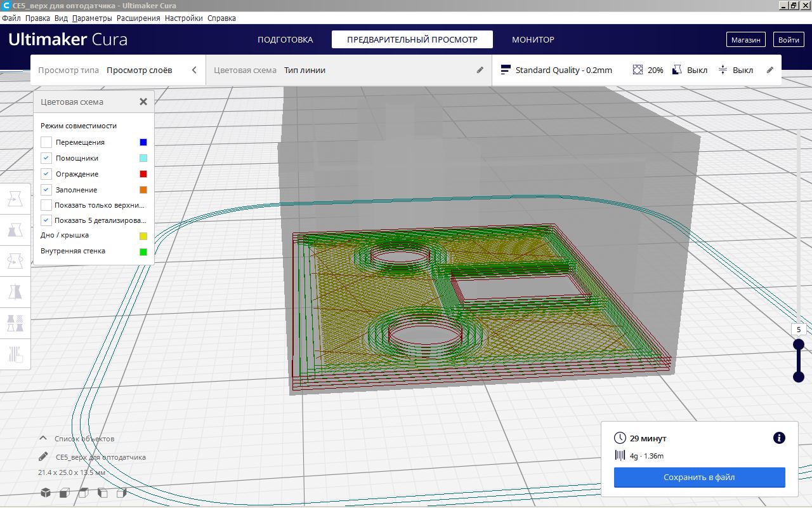
Task: Close the Цветовая схема panel
Action: tap(143, 102)
